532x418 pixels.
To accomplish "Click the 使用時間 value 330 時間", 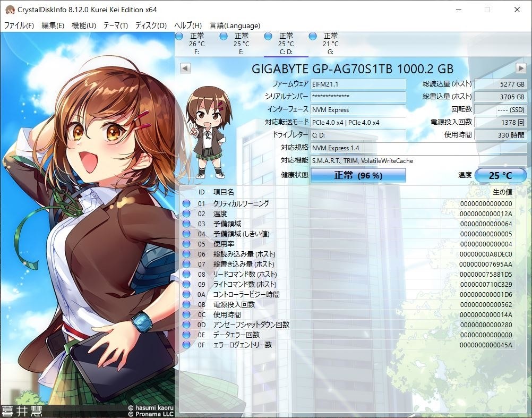I will [x=501, y=135].
